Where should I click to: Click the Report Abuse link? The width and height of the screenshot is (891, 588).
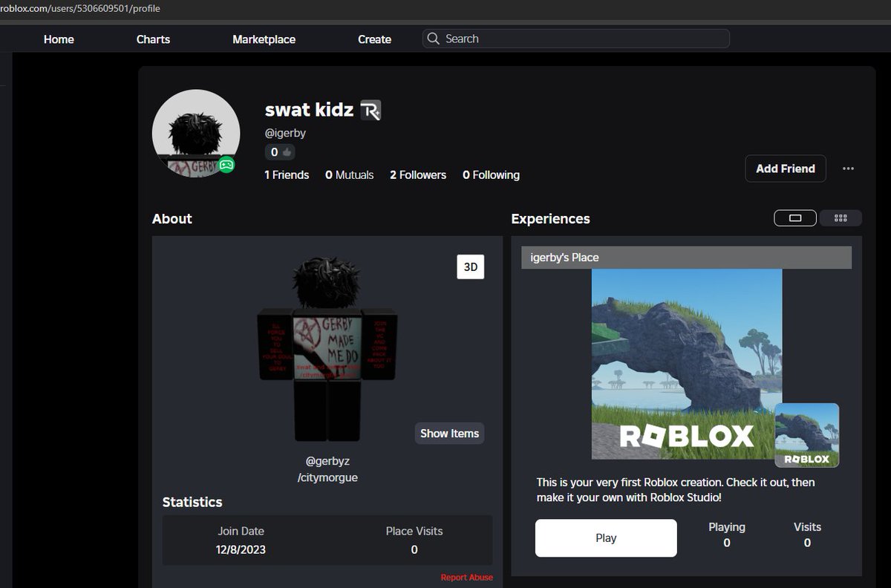tap(466, 578)
